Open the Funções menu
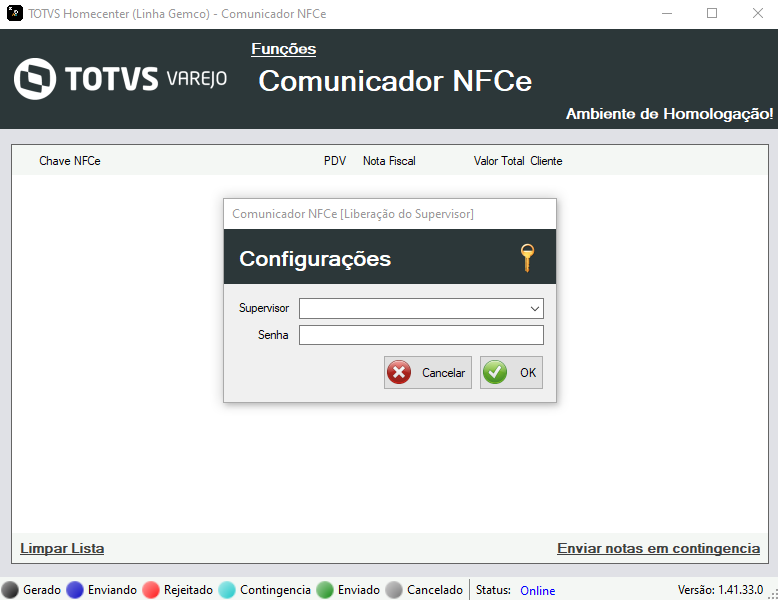This screenshot has height=600, width=778. point(283,49)
